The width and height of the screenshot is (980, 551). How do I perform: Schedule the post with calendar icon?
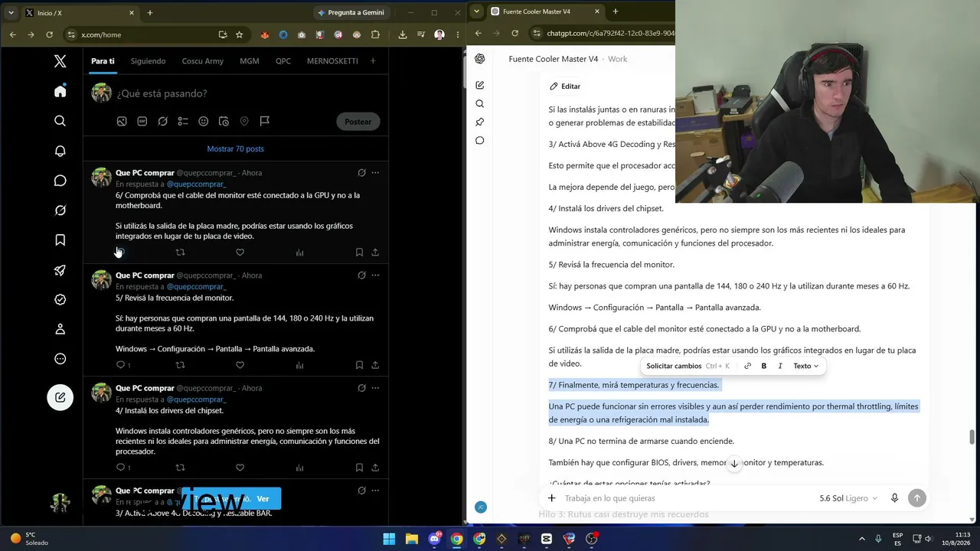coord(224,121)
